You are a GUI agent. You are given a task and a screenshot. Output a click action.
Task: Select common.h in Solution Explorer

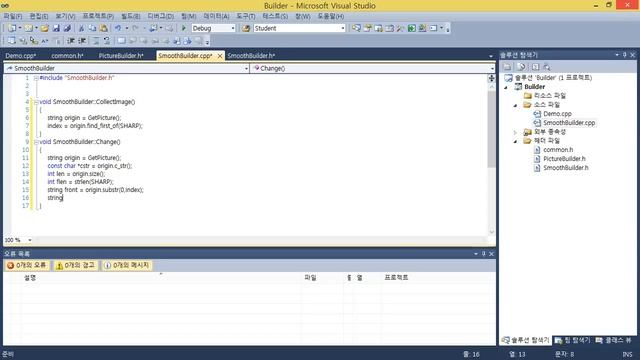(x=558, y=150)
